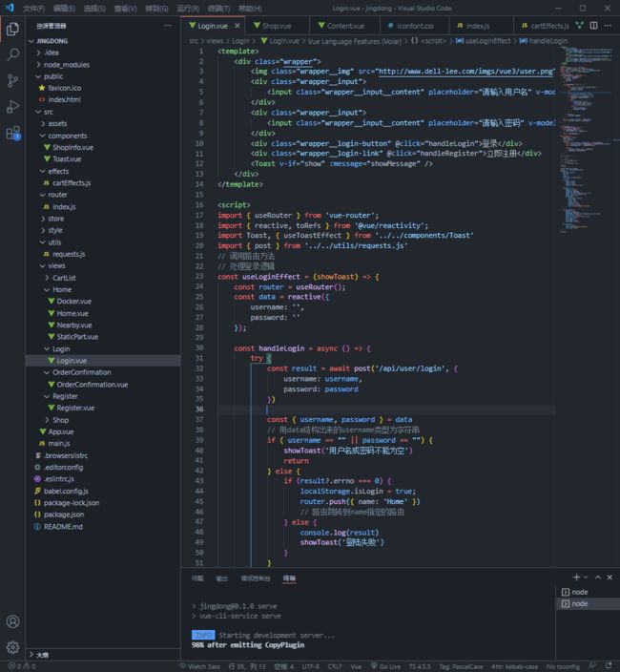Click Watch Sass in status bar

click(x=199, y=666)
